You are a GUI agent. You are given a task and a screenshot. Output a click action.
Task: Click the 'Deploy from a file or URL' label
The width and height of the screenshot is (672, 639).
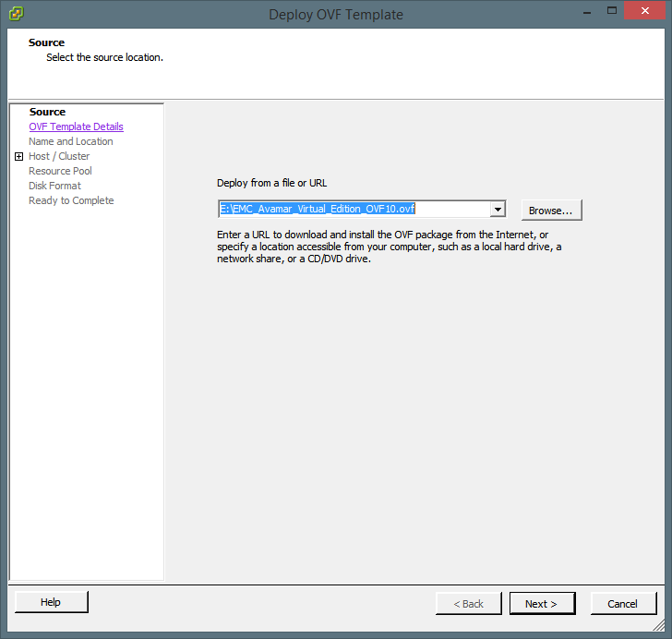(x=271, y=183)
